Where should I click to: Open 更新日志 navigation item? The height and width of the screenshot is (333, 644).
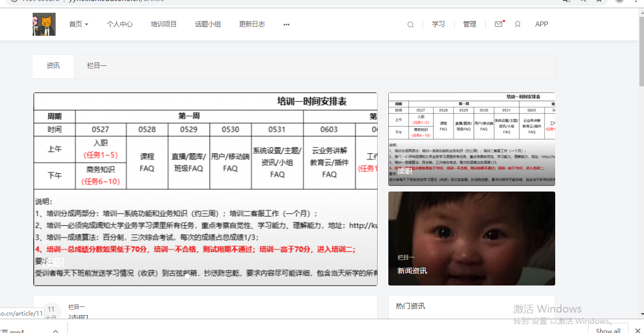coord(252,24)
